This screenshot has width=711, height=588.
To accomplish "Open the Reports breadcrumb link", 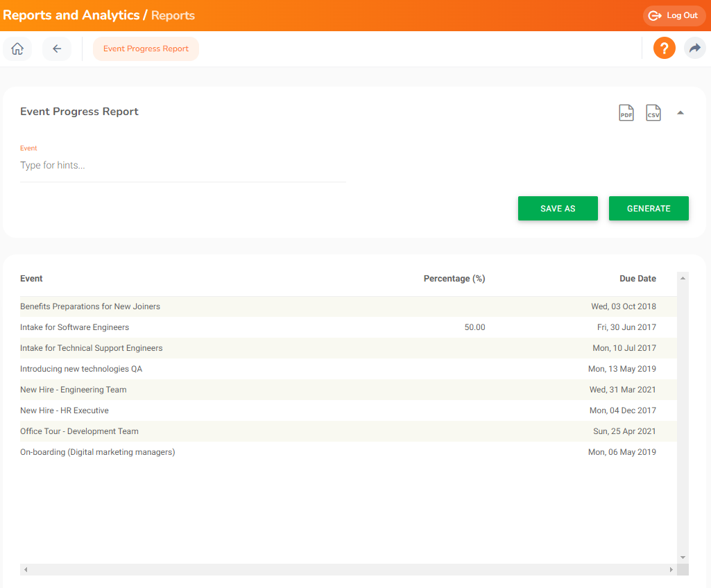I will click(x=173, y=15).
